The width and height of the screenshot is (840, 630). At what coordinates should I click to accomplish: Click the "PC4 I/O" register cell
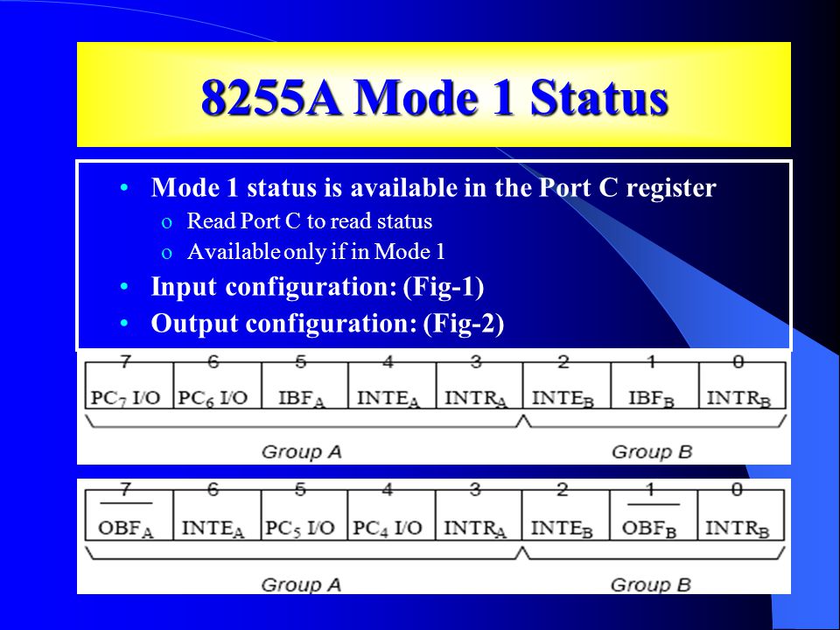(391, 516)
